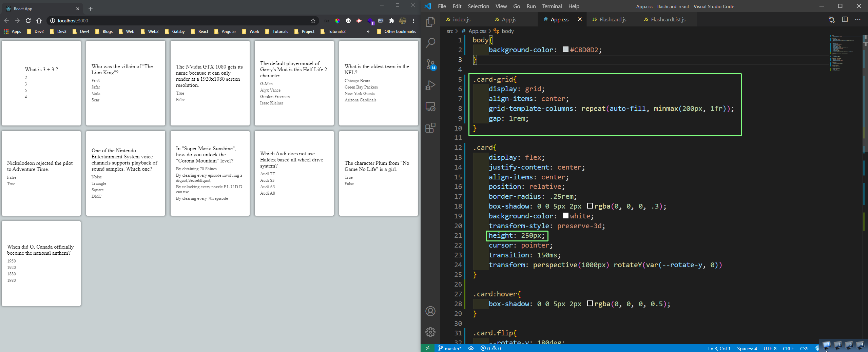The height and width of the screenshot is (352, 868).
Task: Open the React bookmarks folder
Action: pyautogui.click(x=199, y=32)
